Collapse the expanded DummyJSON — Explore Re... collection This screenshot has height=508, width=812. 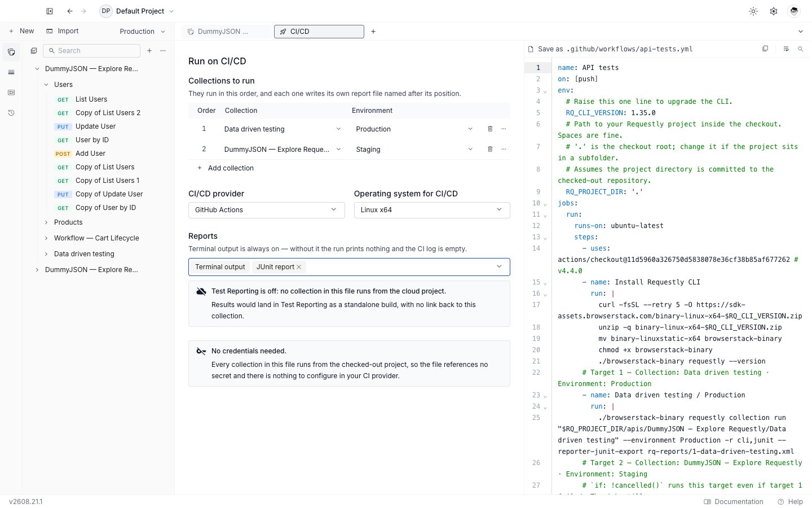[x=37, y=69]
